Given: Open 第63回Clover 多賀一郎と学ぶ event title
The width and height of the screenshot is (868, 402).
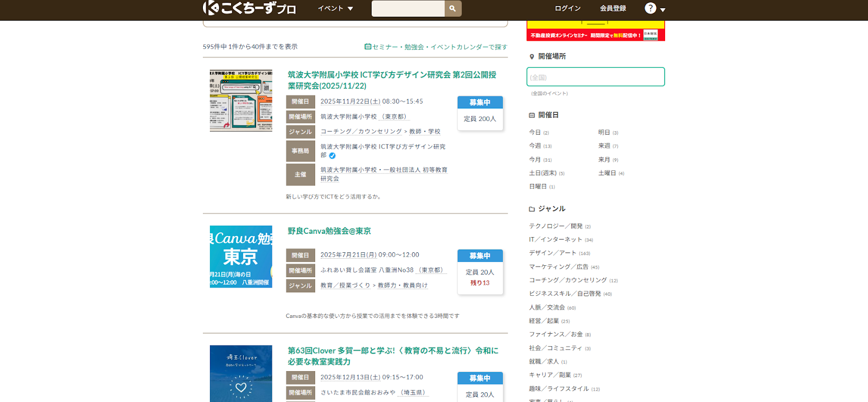Looking at the screenshot, I should [393, 356].
